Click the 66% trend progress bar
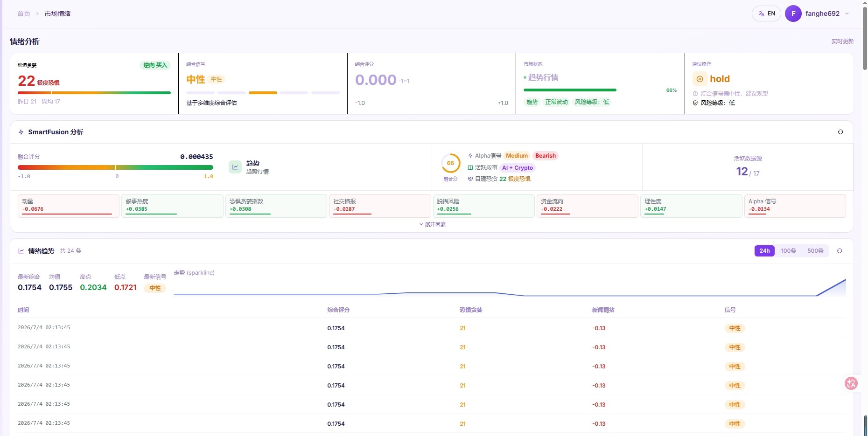 click(570, 90)
